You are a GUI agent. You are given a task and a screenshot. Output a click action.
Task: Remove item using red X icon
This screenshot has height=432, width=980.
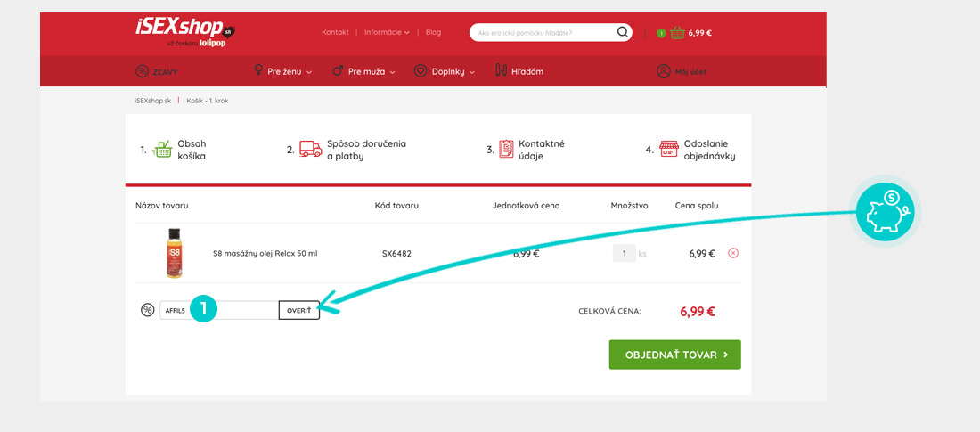[733, 253]
